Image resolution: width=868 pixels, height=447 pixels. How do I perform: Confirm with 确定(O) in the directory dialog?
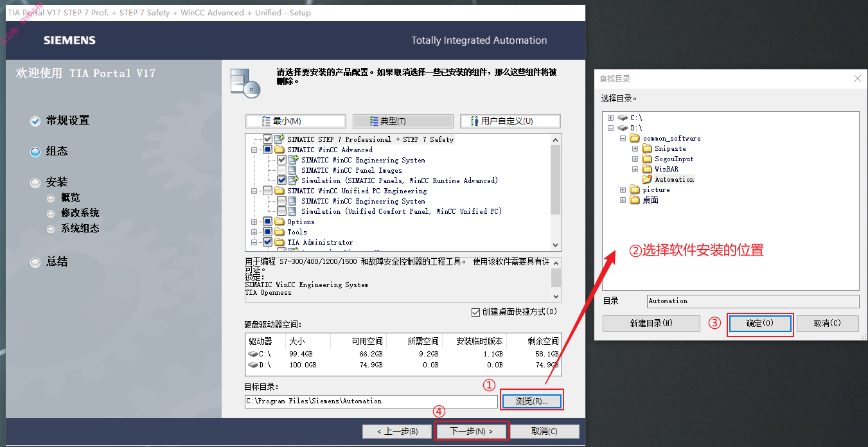[x=760, y=323]
